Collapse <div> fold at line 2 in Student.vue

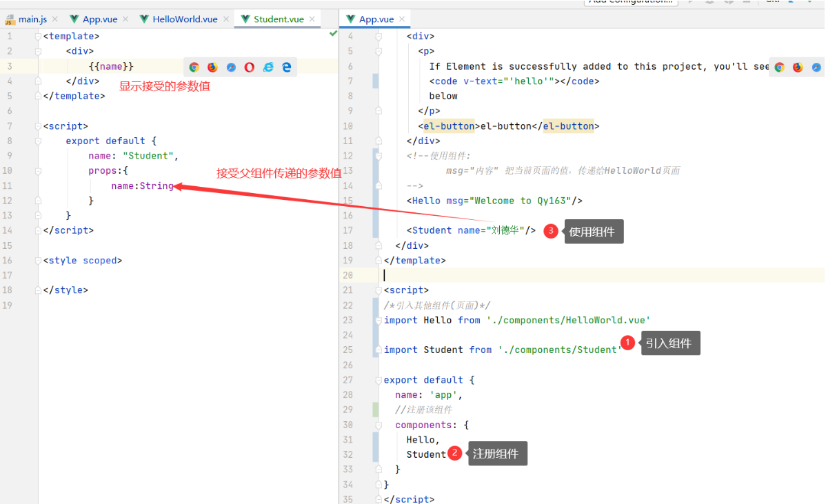coord(38,51)
